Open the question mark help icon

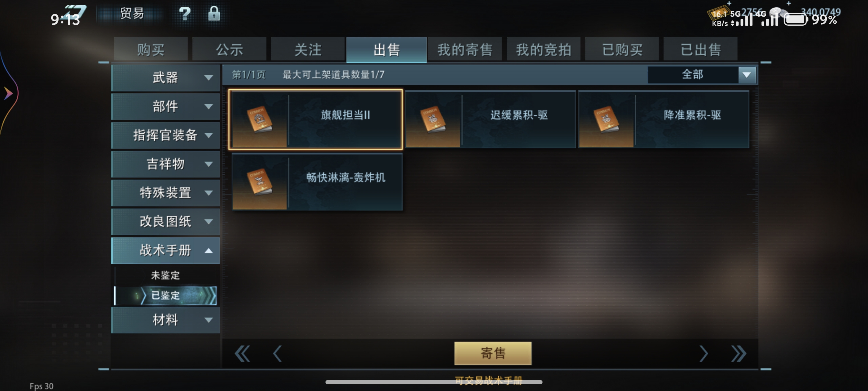(185, 14)
